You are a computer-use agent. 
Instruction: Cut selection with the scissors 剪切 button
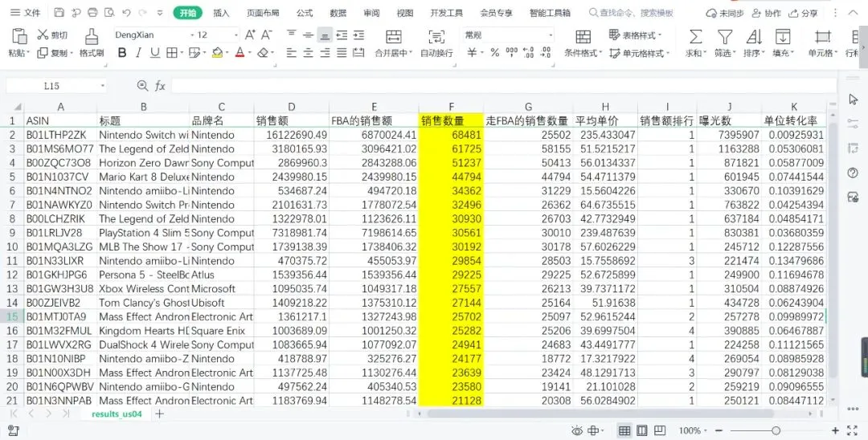pos(52,35)
